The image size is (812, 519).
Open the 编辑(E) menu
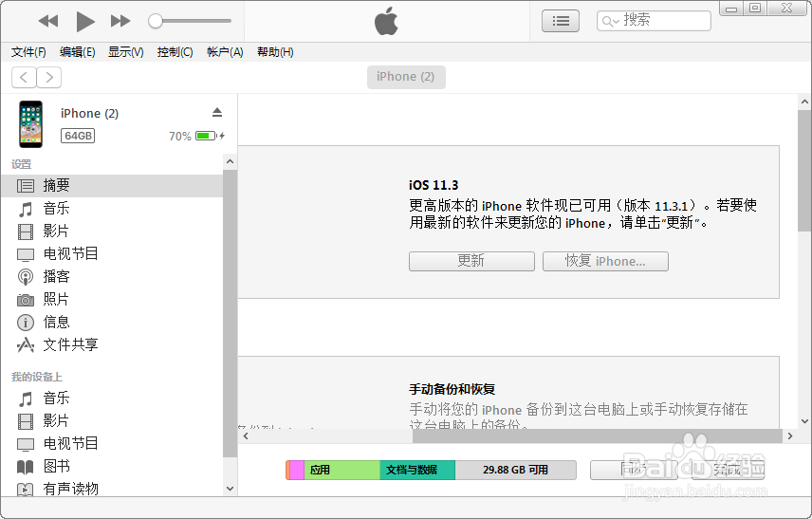pyautogui.click(x=77, y=52)
